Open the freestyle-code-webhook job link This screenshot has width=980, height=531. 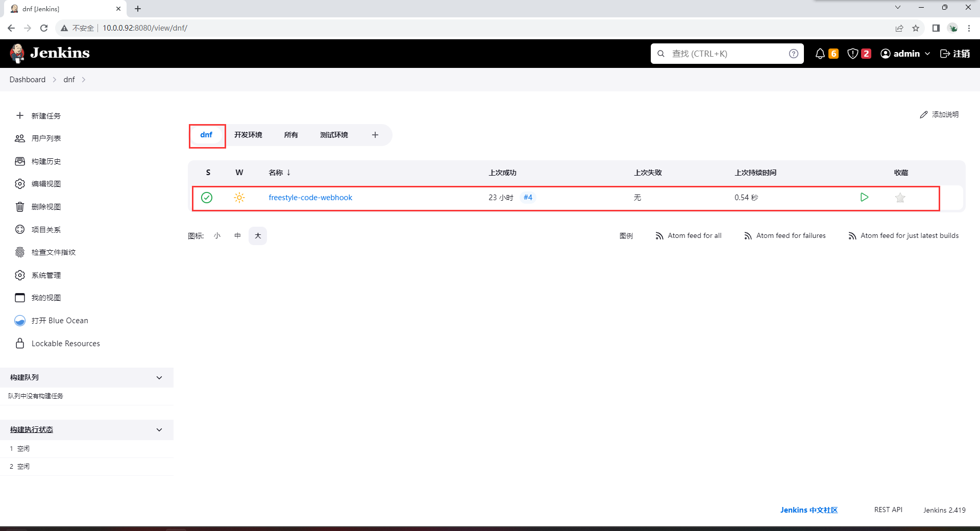pos(310,198)
